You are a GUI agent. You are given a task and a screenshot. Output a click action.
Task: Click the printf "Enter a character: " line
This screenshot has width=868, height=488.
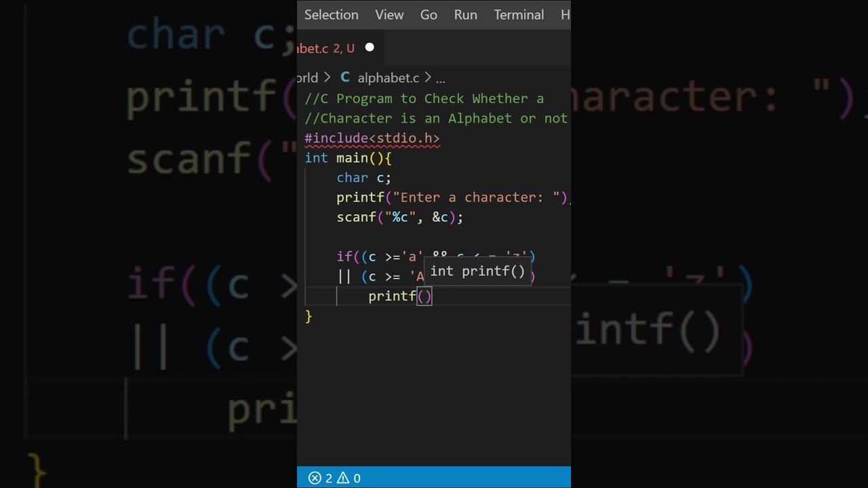(x=453, y=197)
